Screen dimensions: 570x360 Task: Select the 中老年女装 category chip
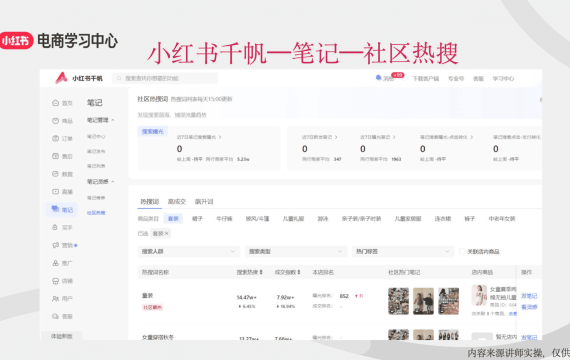coord(502,219)
